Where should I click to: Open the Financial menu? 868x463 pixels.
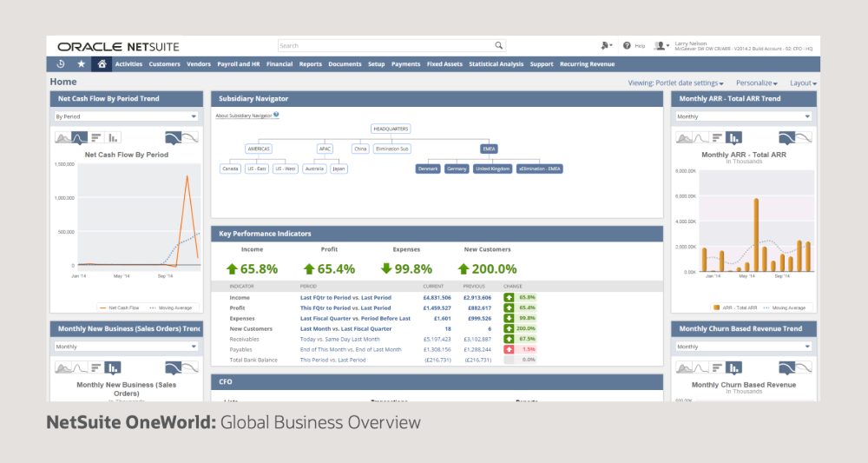pyautogui.click(x=279, y=64)
